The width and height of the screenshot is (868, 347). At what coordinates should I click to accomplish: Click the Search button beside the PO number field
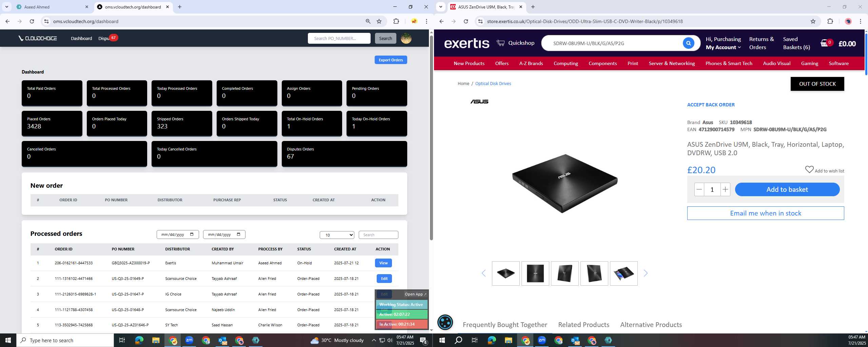click(x=385, y=38)
